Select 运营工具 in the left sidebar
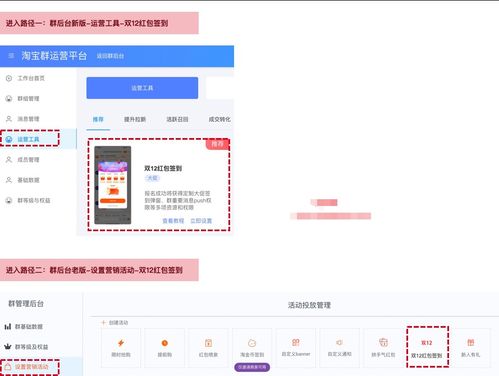The height and width of the screenshot is (376, 499). [29, 139]
